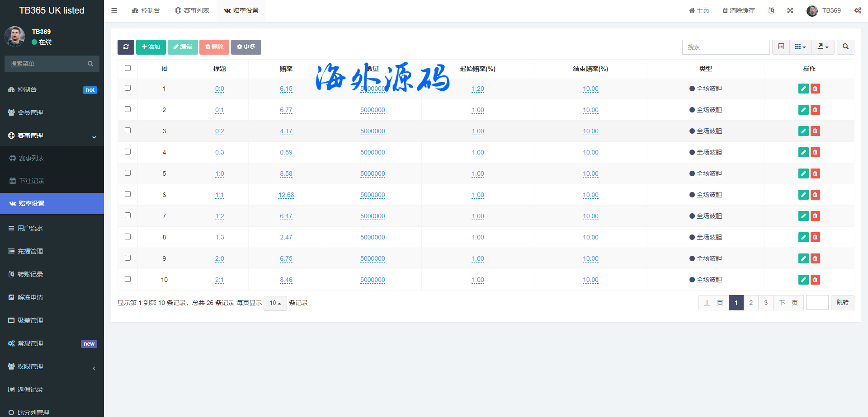Image resolution: width=868 pixels, height=417 pixels.
Task: Click the fullscreen icon in top bar
Action: tap(790, 10)
